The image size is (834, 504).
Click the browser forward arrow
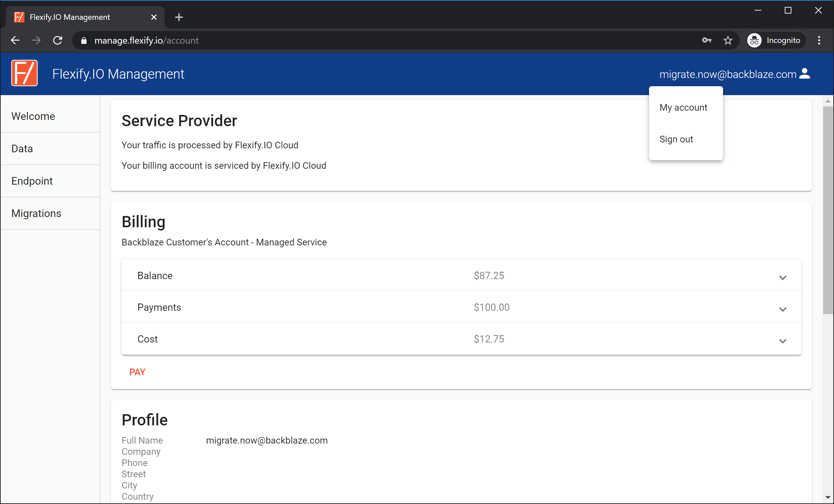point(36,40)
